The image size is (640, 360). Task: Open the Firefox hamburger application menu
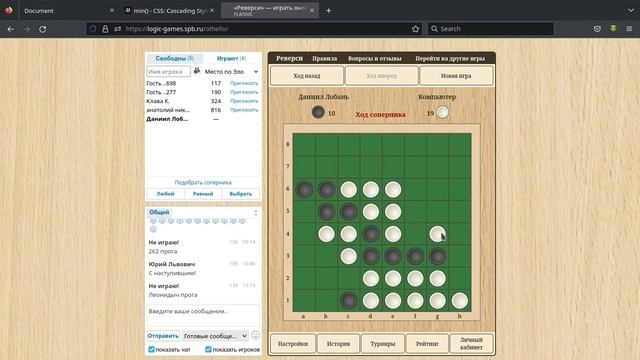click(629, 29)
